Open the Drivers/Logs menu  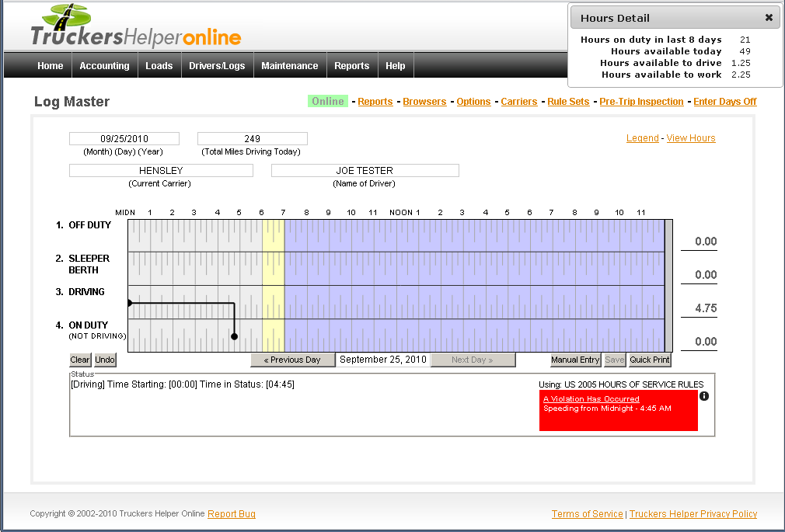pos(217,66)
